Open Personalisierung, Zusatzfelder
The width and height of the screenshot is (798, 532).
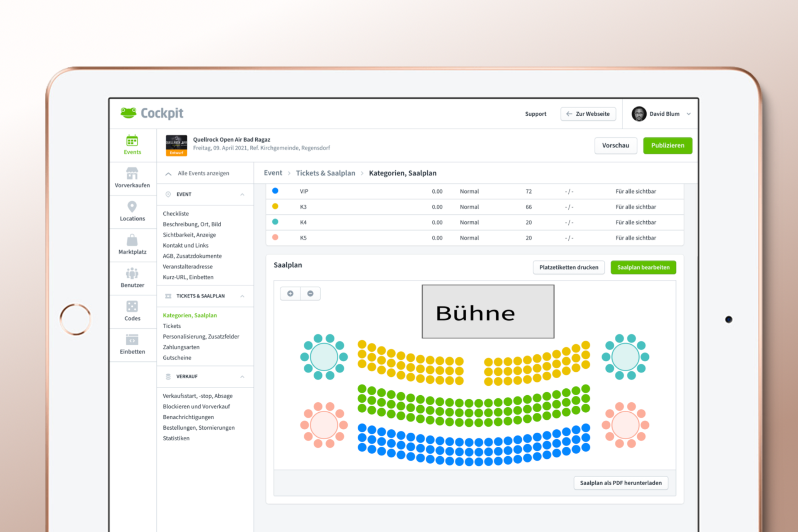(201, 337)
